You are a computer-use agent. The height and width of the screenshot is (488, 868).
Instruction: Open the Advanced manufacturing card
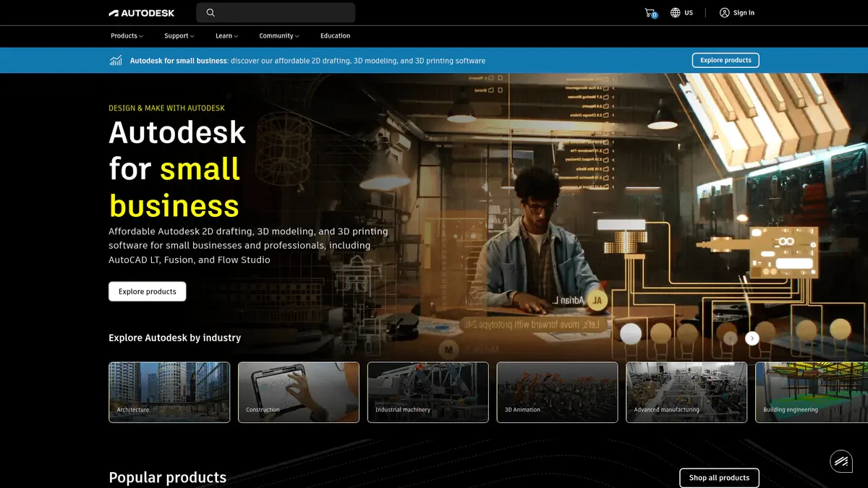[686, 392]
